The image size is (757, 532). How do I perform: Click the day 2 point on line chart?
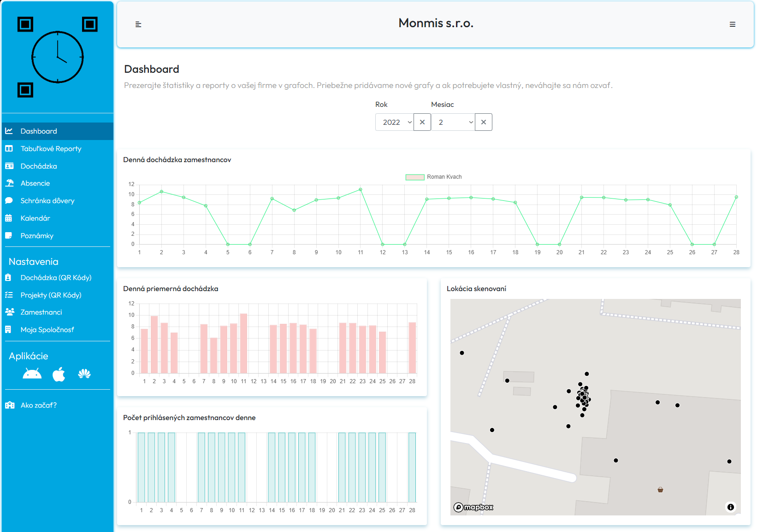click(x=161, y=192)
